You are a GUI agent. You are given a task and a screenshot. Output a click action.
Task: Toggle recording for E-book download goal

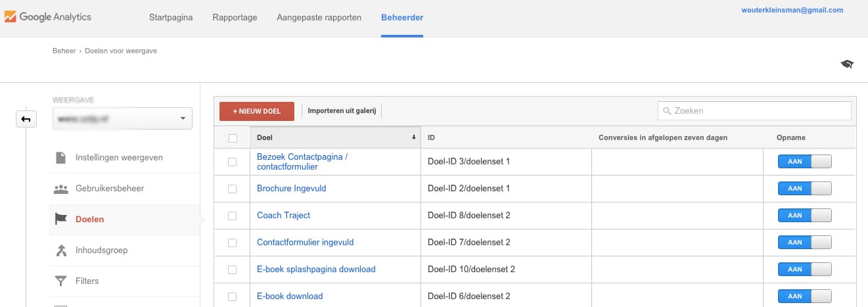point(804,296)
